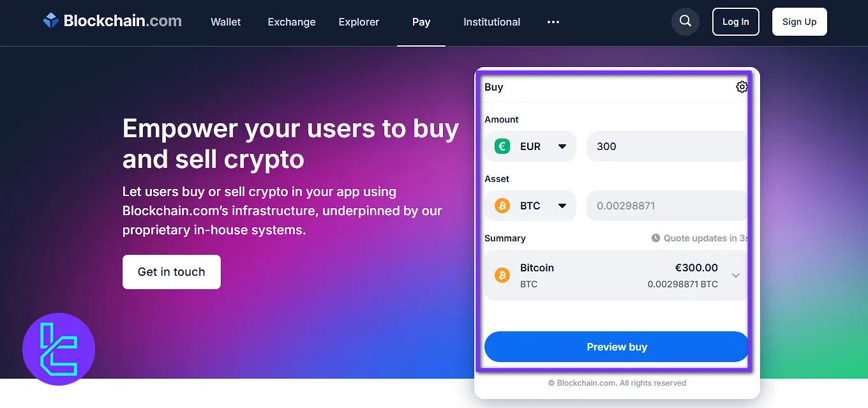Click the Get in touch button
The height and width of the screenshot is (408, 868).
(172, 272)
